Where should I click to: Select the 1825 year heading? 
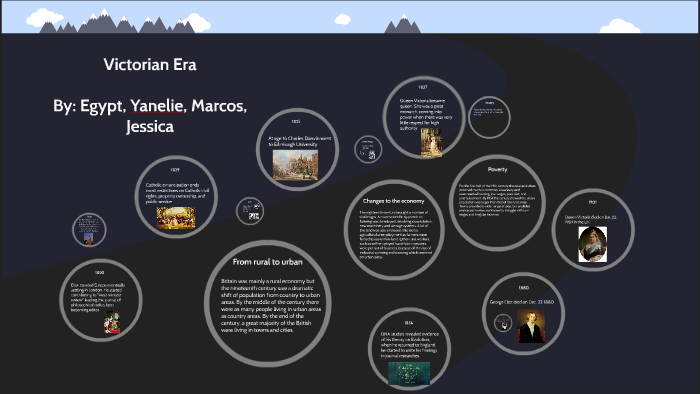click(296, 121)
